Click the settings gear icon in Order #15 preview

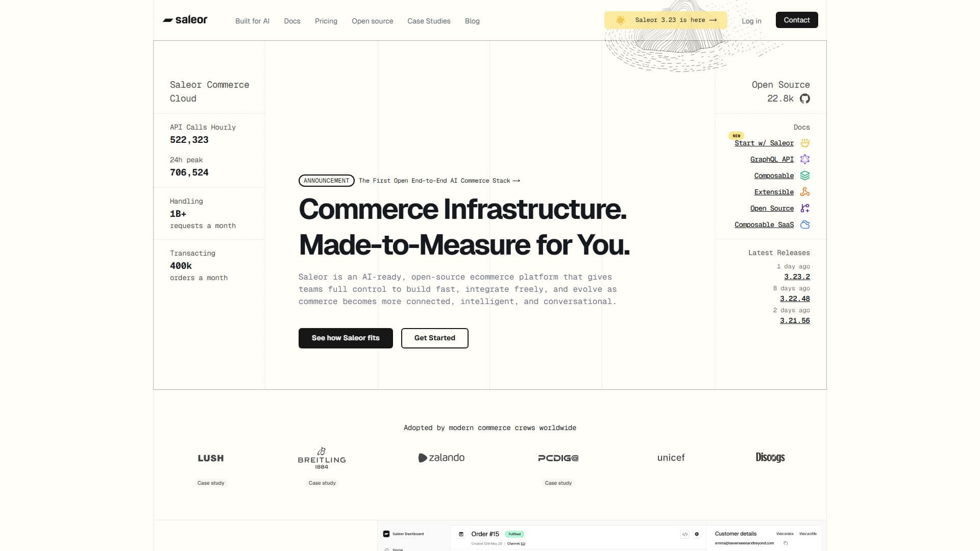click(x=697, y=534)
